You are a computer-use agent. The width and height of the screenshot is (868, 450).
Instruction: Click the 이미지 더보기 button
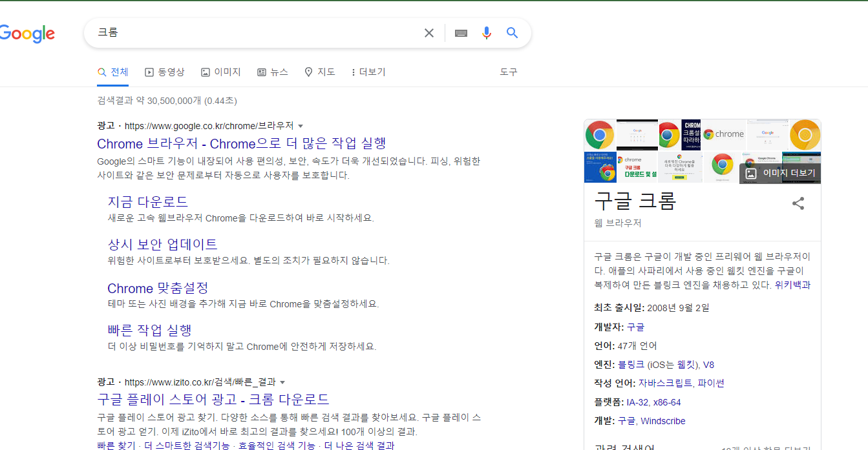pos(780,173)
